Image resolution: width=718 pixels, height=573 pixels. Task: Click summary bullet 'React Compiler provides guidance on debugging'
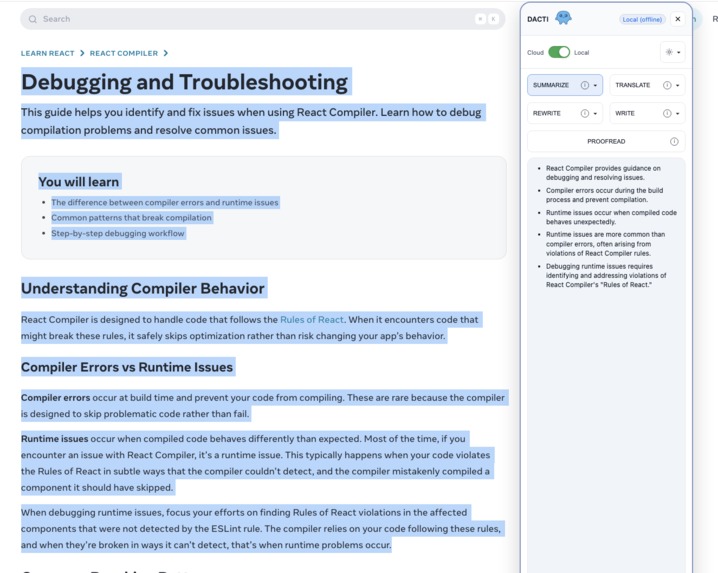pyautogui.click(x=603, y=173)
